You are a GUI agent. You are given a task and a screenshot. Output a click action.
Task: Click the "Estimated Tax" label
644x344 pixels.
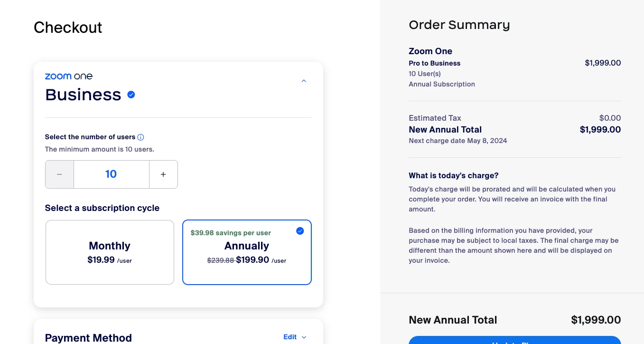(435, 118)
